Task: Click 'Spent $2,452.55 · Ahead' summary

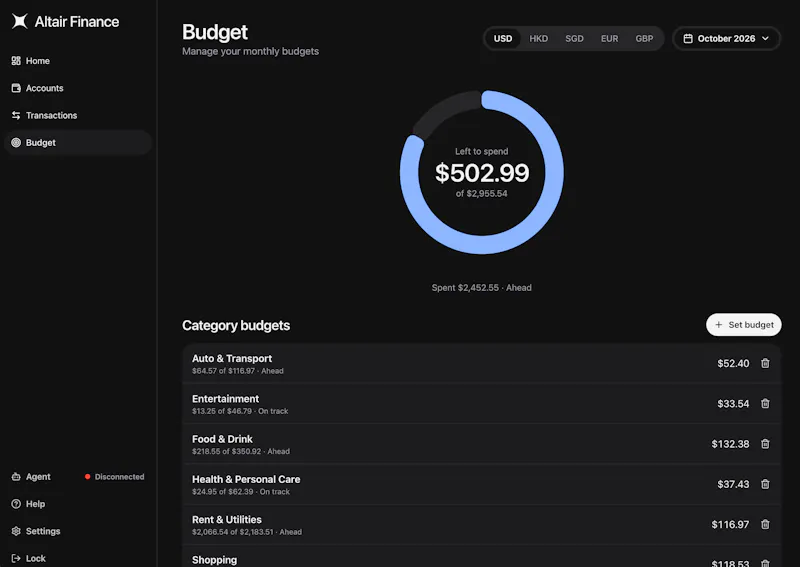Action: click(x=482, y=288)
